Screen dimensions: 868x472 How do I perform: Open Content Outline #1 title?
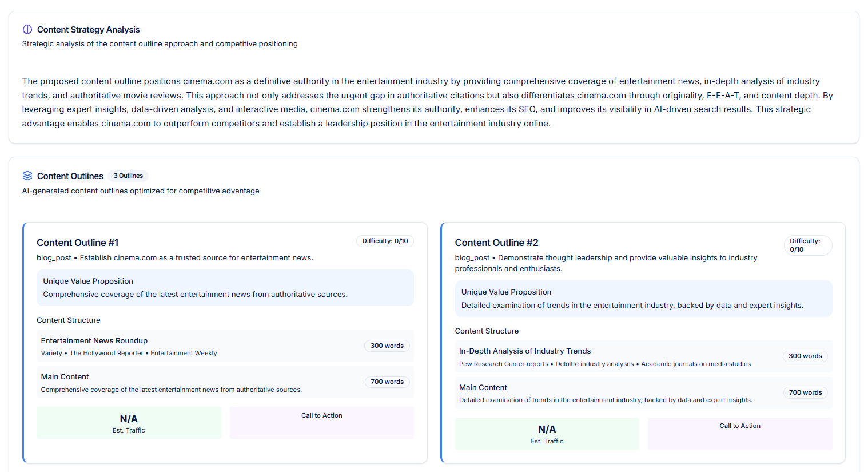tap(78, 243)
